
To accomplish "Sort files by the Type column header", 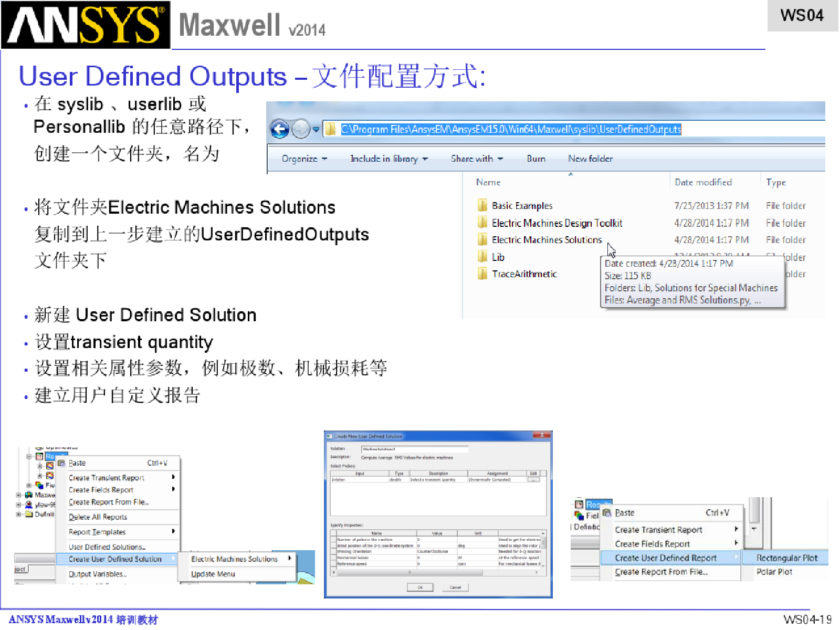I will 776,182.
